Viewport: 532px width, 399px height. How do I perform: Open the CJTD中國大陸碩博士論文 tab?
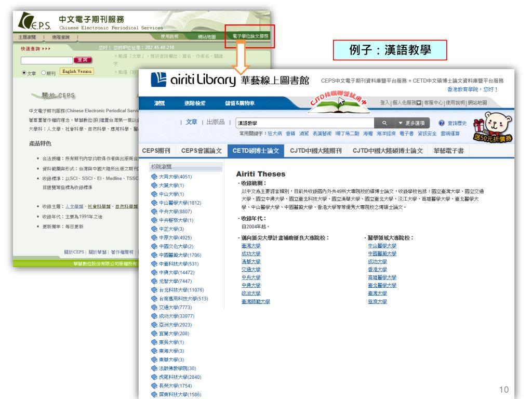388,151
